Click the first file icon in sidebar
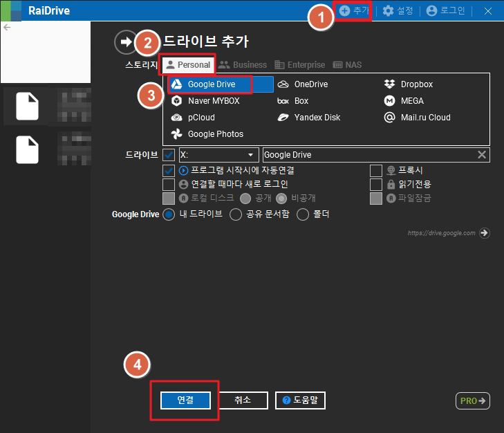Screen dimensions: 504x433 (x=28, y=106)
